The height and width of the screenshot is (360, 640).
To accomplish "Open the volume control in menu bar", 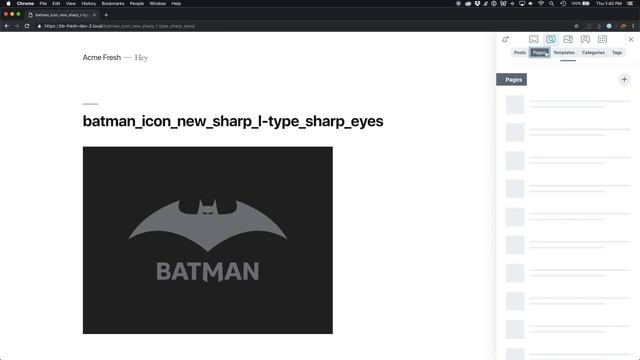I will coord(531,3).
